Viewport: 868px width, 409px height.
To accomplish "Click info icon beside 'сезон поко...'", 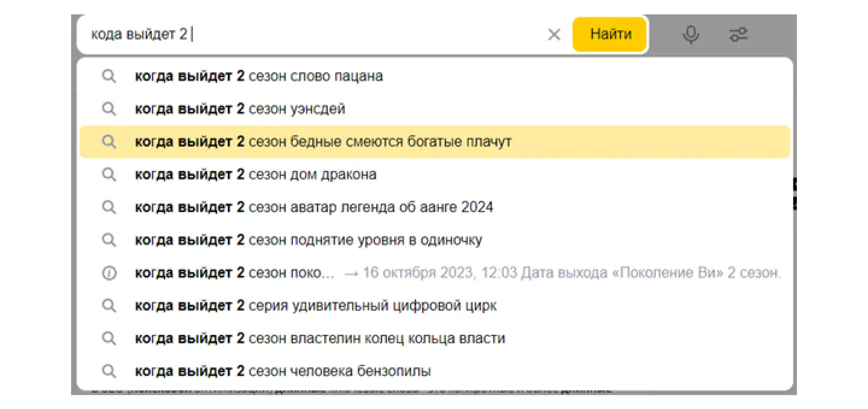I will [x=109, y=273].
